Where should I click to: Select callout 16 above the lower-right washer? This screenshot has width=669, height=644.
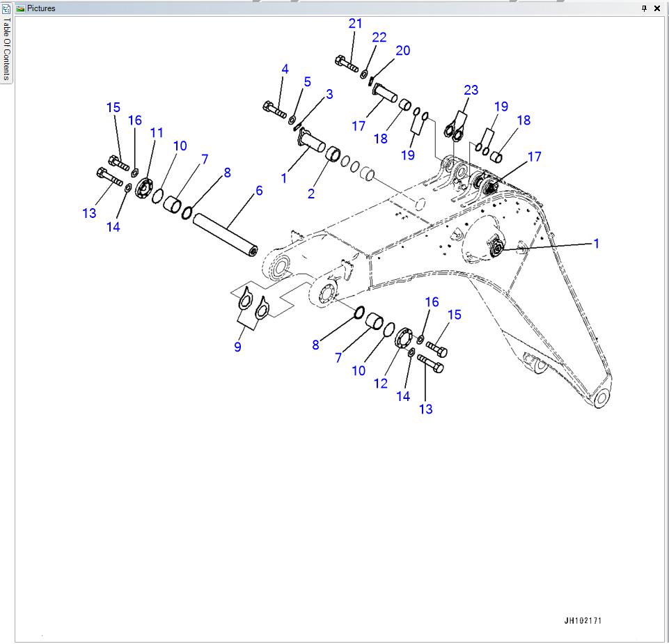point(432,301)
